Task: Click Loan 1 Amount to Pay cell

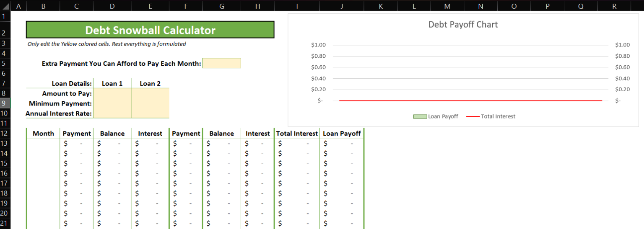Action: coord(112,93)
